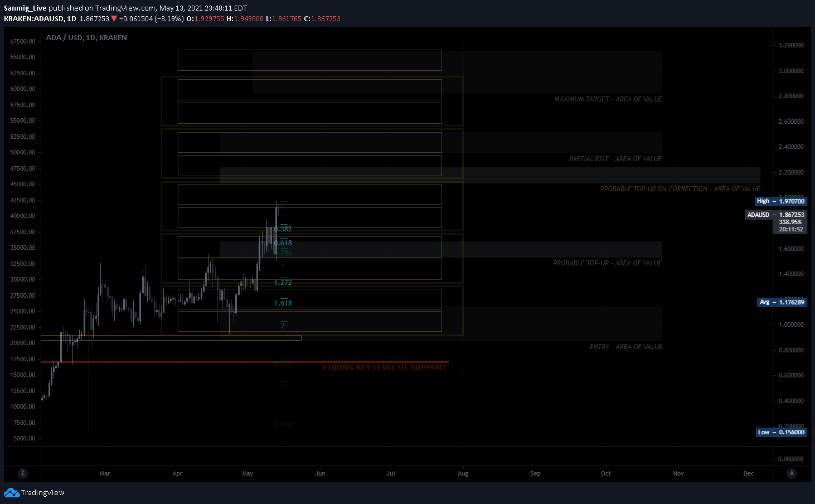Viewport: 815px width, 504px height.
Task: Select the orange support line on the chart
Action: (245, 362)
